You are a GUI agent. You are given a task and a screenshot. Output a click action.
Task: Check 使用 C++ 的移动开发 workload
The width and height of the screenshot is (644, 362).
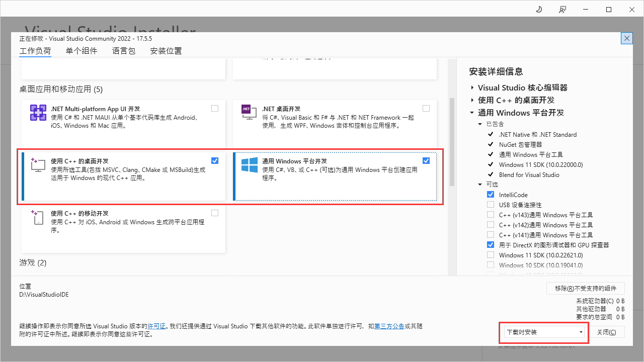point(215,213)
